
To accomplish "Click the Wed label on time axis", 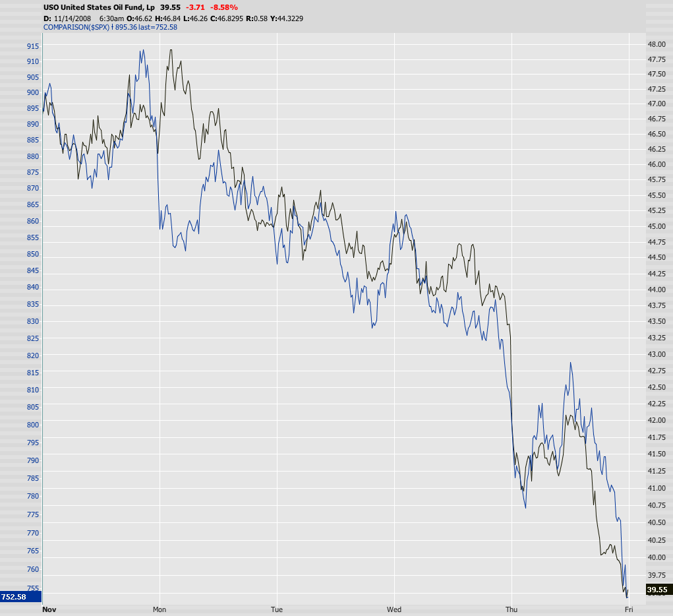I will click(394, 609).
